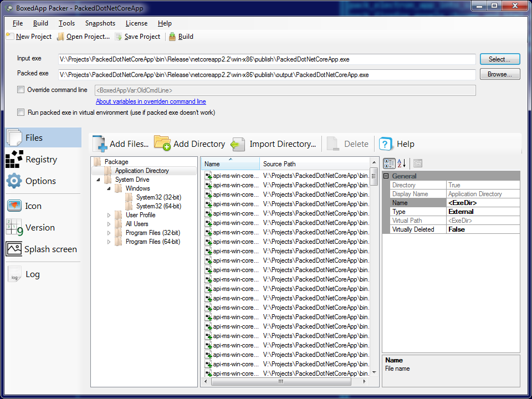Select the Package root tree item
The image size is (532, 399).
[116, 162]
